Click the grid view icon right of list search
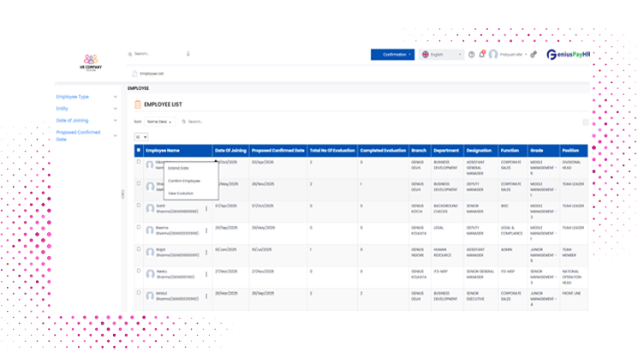 pyautogui.click(x=586, y=122)
